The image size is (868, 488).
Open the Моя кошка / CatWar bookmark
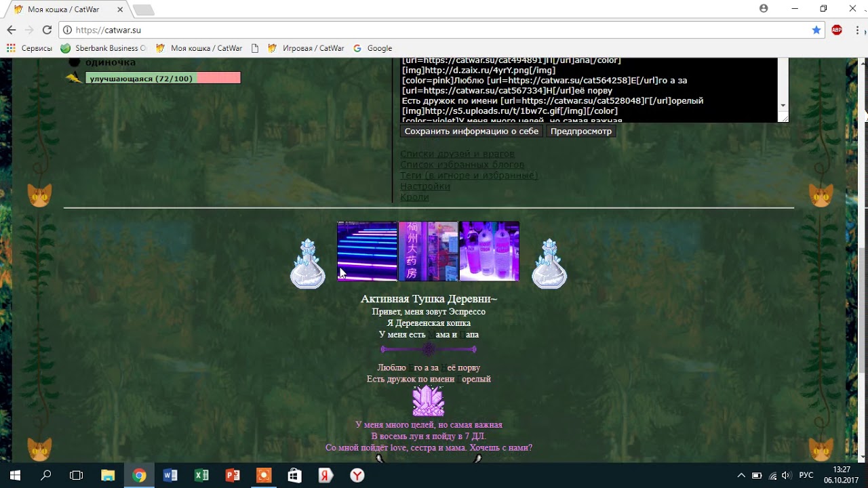tap(199, 48)
